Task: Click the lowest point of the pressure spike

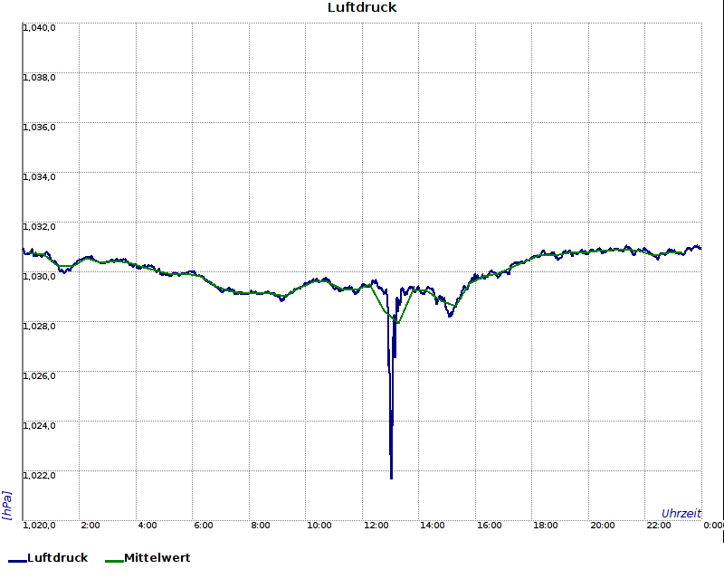Action: [391, 478]
